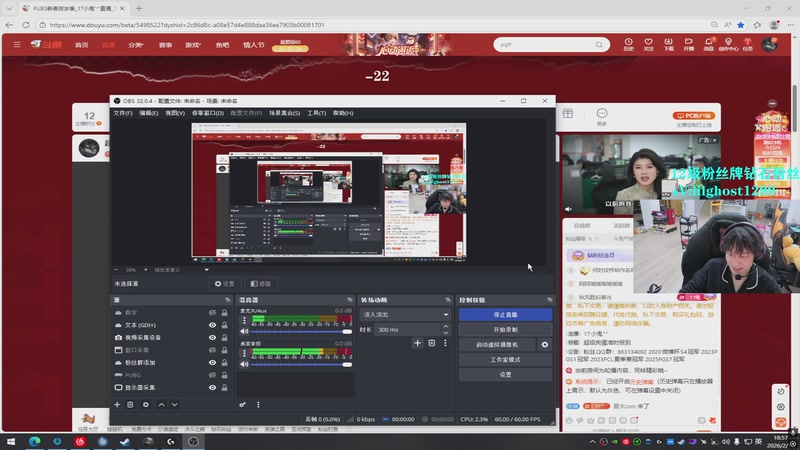Toggle lock on 显示器采集 source
The image size is (800, 450).
point(224,387)
